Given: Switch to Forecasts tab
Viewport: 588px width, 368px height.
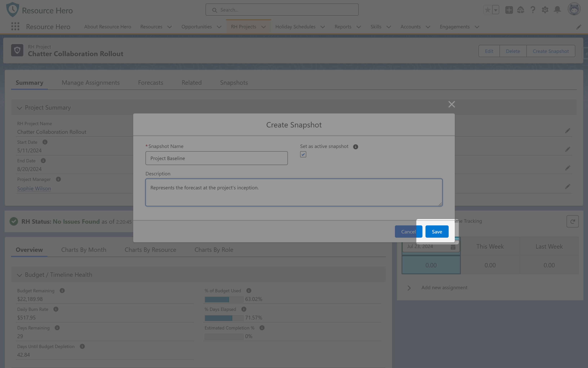Looking at the screenshot, I should 150,82.
